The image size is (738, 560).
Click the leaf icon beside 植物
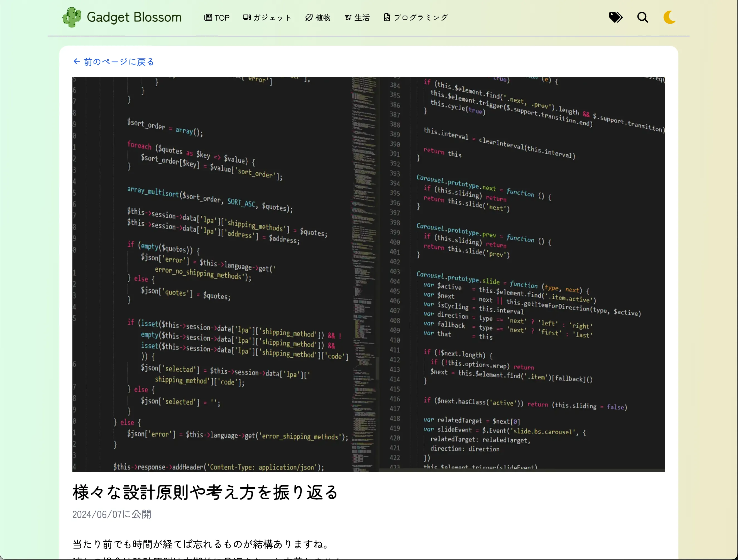tap(309, 17)
